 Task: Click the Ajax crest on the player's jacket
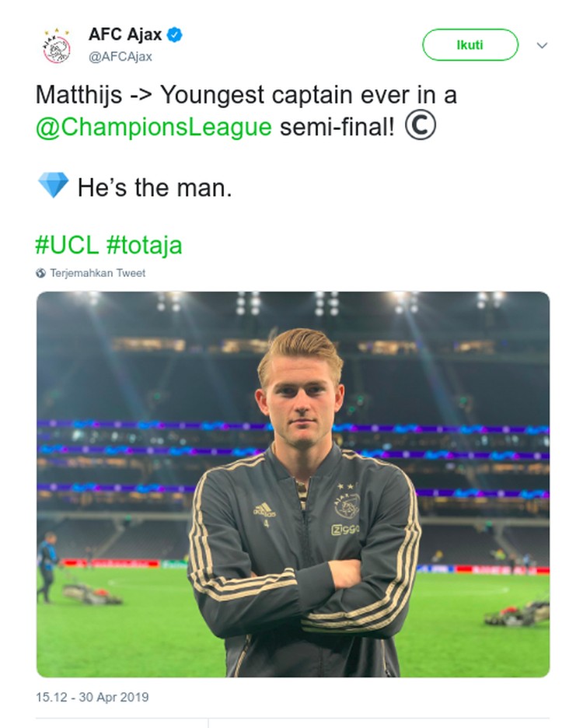[x=347, y=505]
